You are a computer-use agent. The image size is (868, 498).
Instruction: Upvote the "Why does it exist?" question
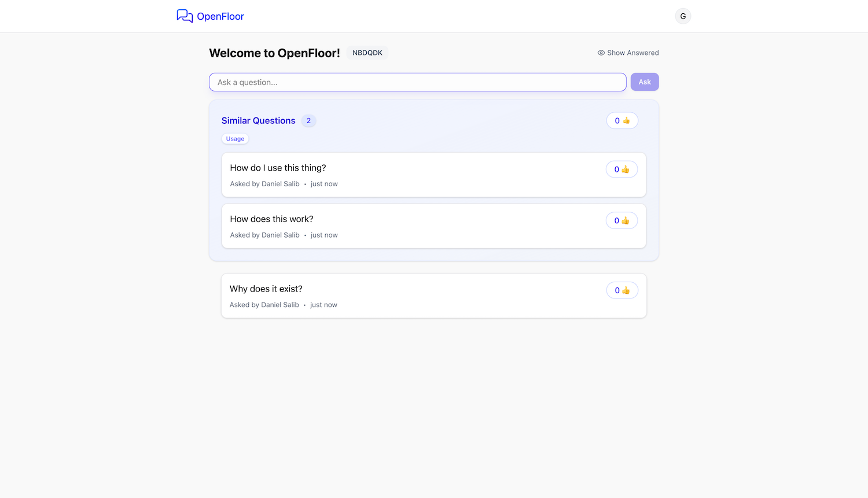(622, 290)
